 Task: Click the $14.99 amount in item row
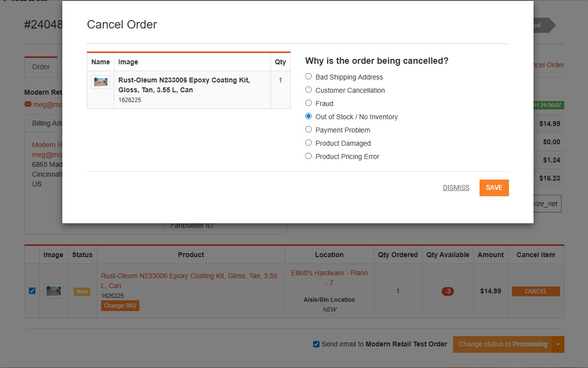click(490, 291)
